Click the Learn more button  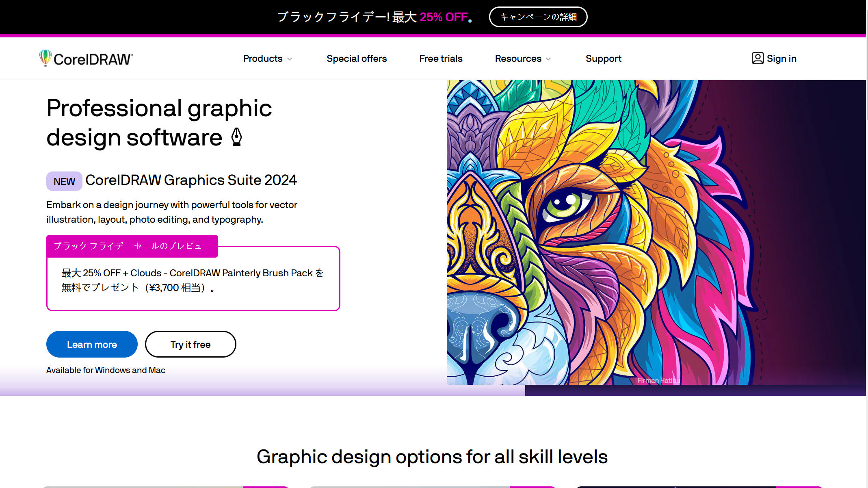(x=92, y=344)
